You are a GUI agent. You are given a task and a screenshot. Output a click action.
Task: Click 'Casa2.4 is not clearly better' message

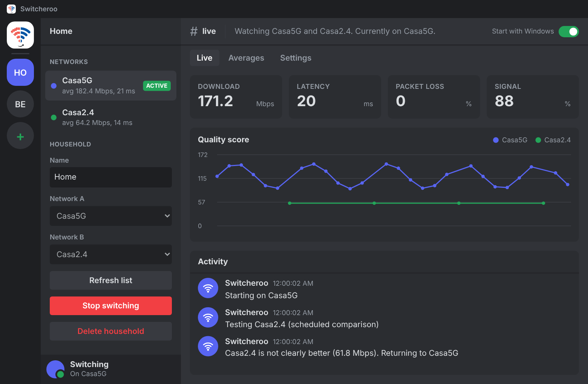pyautogui.click(x=341, y=353)
